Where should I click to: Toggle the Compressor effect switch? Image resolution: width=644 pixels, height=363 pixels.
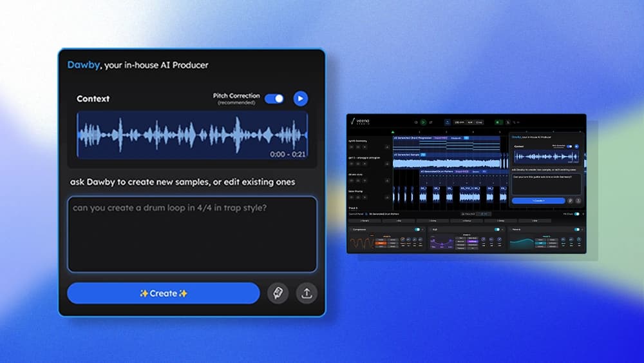417,230
